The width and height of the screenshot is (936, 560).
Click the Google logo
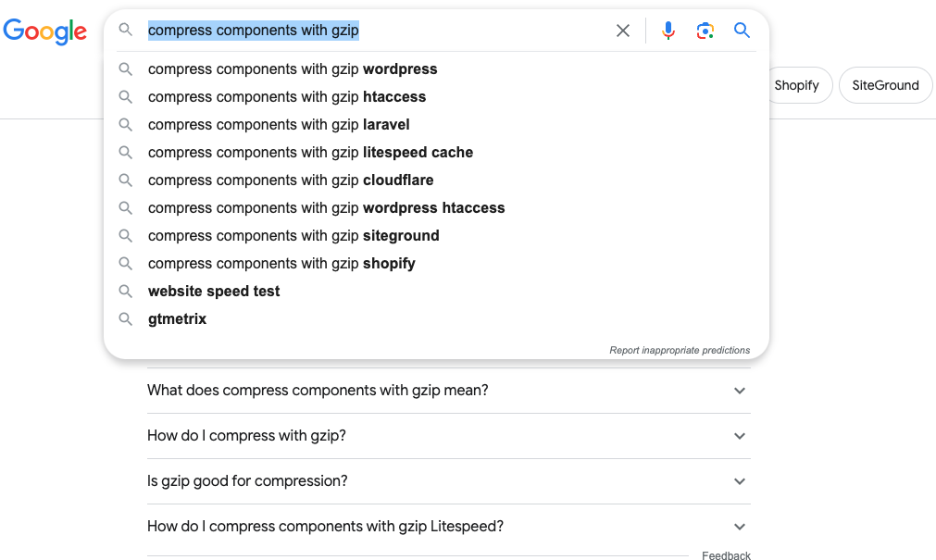(x=44, y=31)
